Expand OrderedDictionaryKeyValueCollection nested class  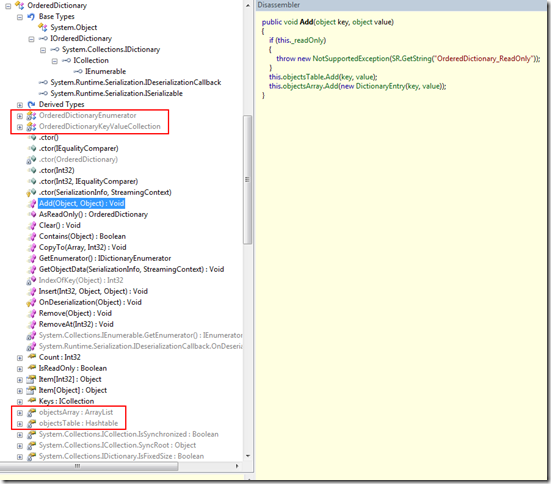point(20,127)
